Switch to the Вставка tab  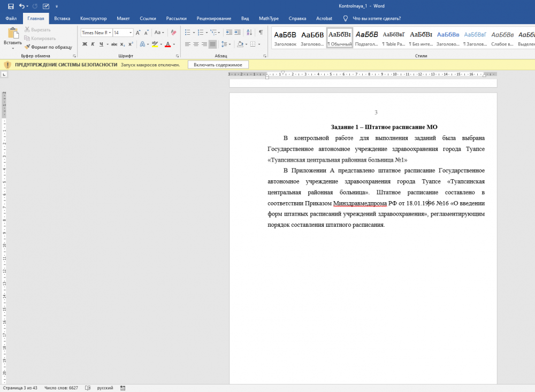pos(62,18)
